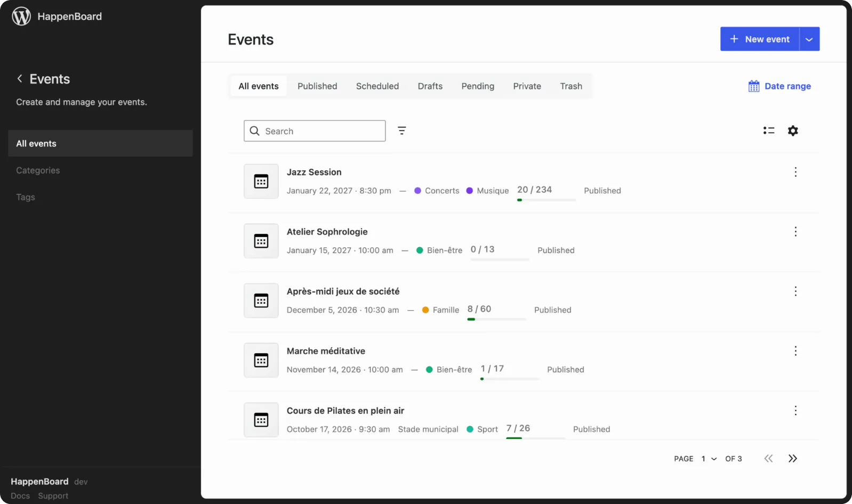Open the Jazz Session event title
The height and width of the screenshot is (504, 852).
pyautogui.click(x=314, y=172)
